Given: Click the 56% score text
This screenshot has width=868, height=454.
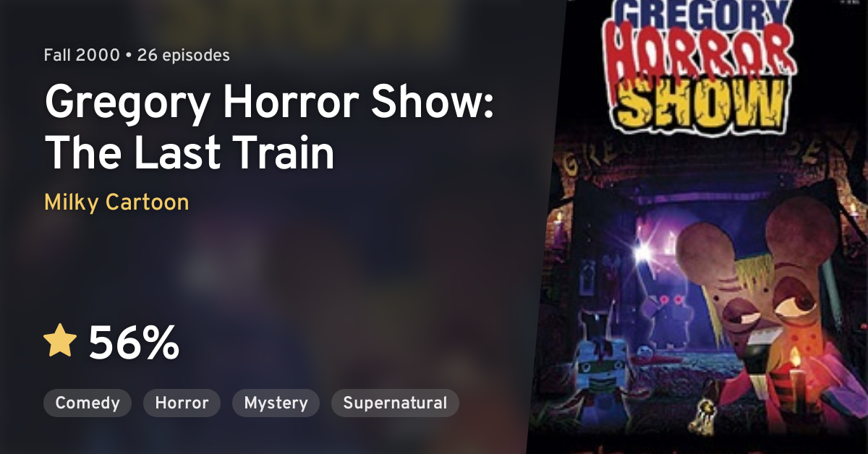Looking at the screenshot, I should 134,343.
